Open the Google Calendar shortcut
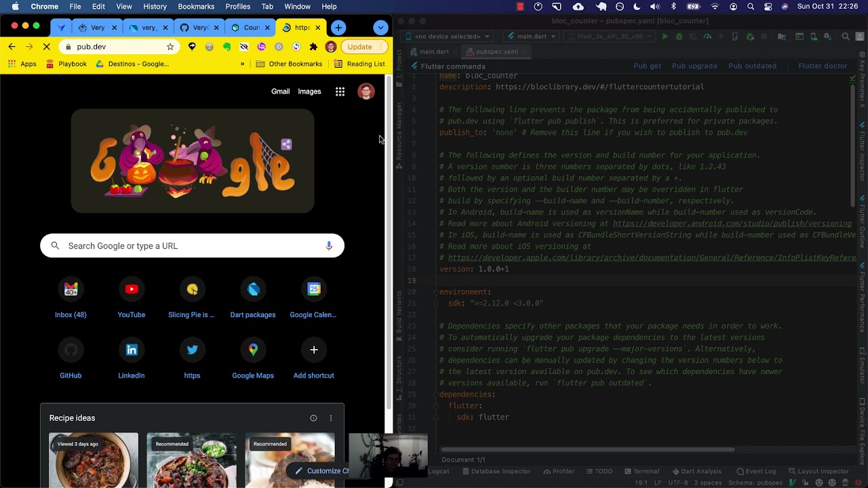868x488 pixels. click(x=313, y=298)
